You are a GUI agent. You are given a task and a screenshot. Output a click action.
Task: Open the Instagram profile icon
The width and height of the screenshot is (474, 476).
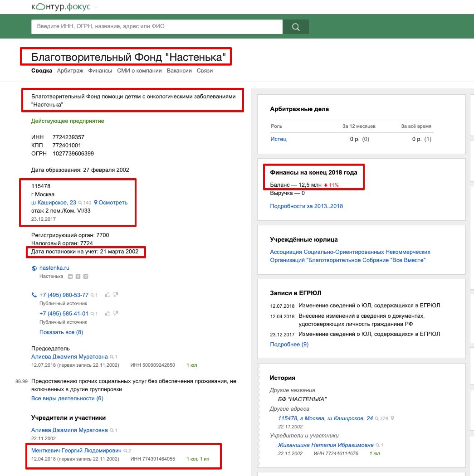(x=85, y=277)
